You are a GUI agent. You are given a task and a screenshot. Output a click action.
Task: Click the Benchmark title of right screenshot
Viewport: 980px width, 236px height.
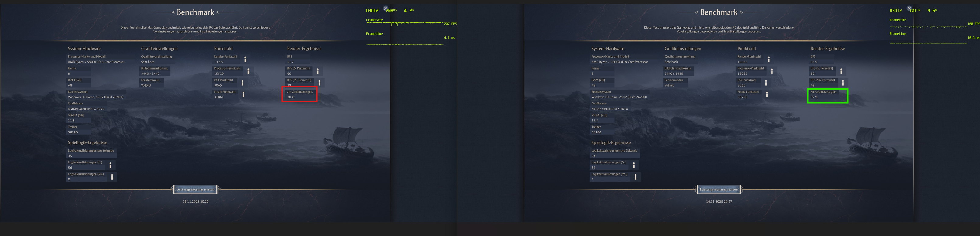(719, 12)
